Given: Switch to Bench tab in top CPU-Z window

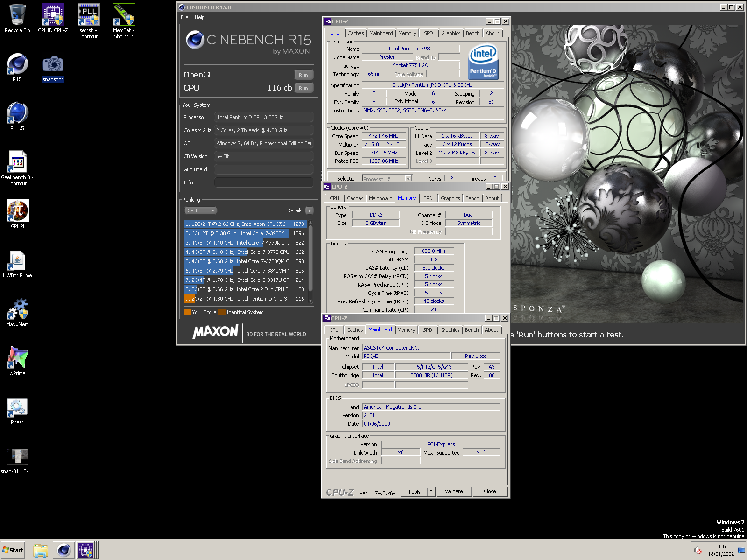Looking at the screenshot, I should [x=473, y=33].
